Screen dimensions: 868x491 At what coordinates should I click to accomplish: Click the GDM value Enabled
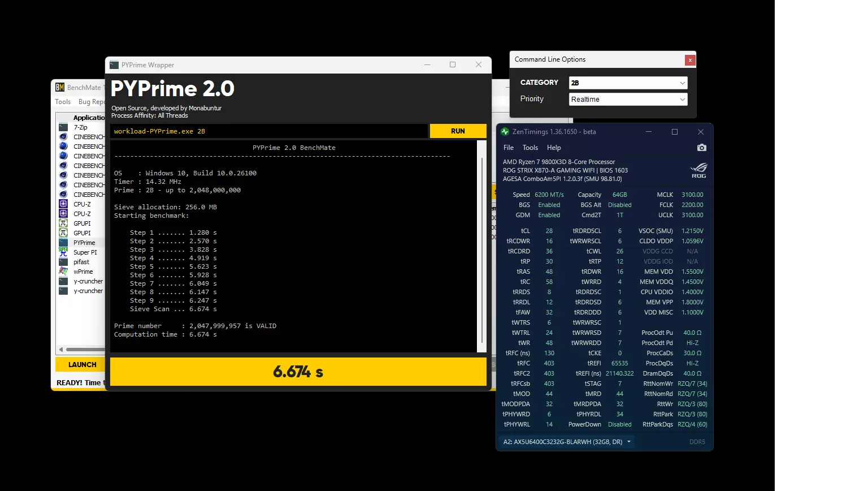(549, 215)
